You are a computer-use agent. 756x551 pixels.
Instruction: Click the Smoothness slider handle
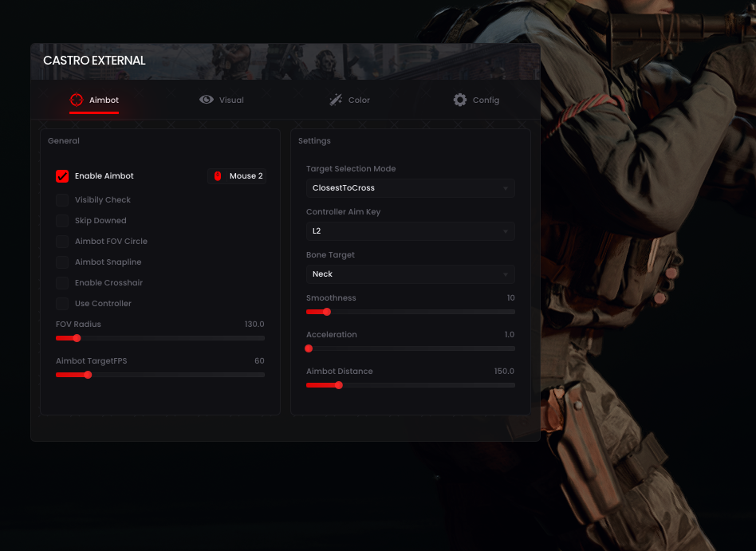point(326,312)
